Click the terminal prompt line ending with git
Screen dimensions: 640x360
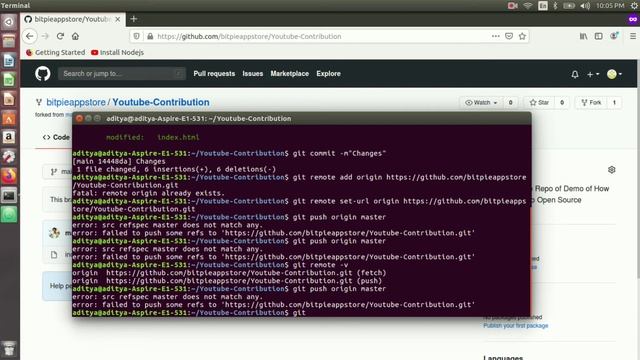tap(189, 313)
